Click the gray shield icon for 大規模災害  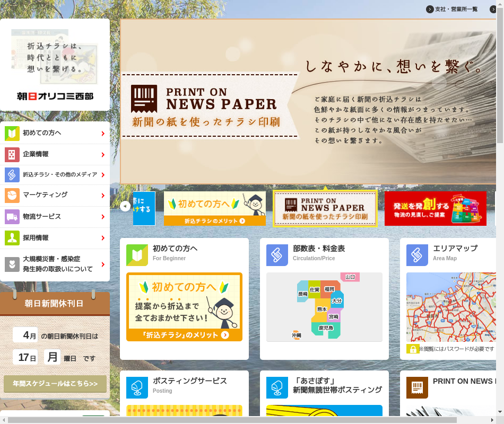12,264
